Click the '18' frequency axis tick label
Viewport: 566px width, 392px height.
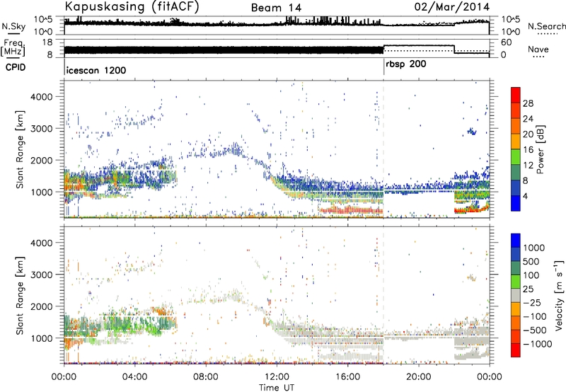click(x=47, y=42)
